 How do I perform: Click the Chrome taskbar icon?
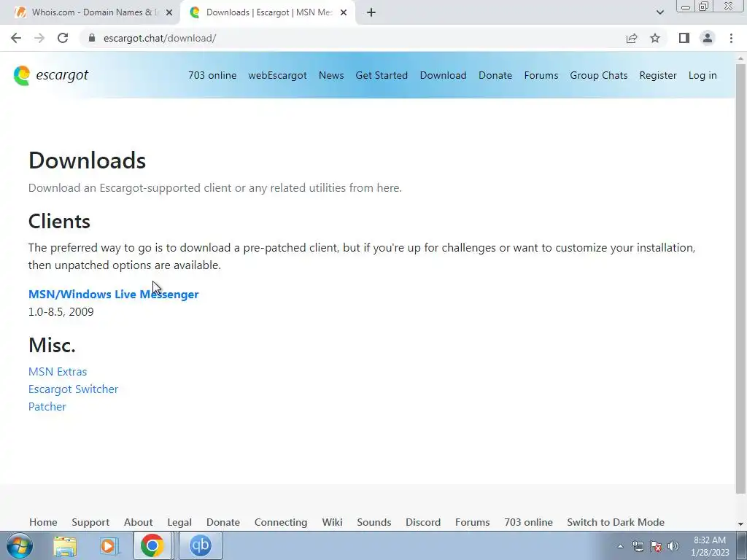point(152,545)
